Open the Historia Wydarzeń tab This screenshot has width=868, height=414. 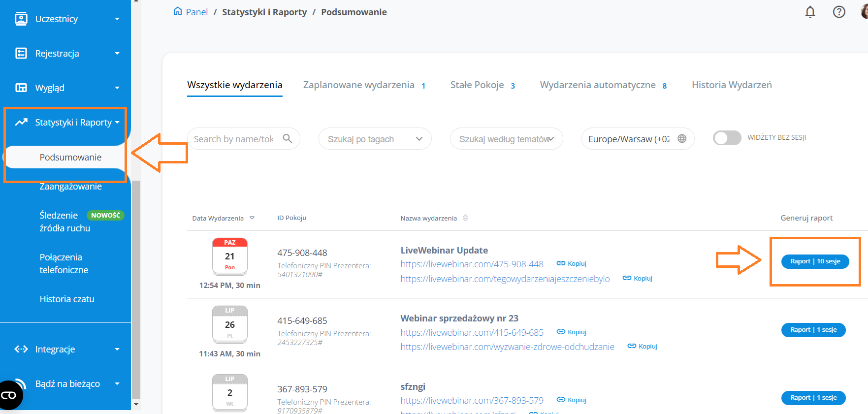click(x=732, y=85)
